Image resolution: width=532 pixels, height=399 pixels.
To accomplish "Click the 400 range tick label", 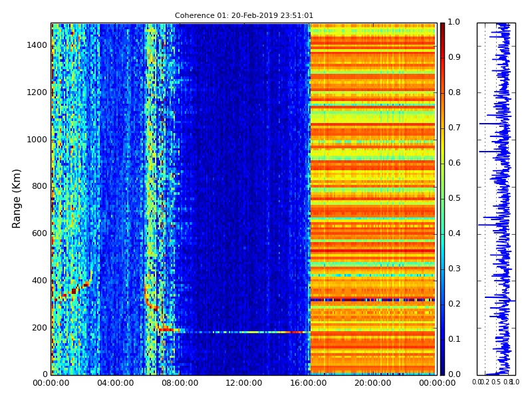I will tap(40, 281).
